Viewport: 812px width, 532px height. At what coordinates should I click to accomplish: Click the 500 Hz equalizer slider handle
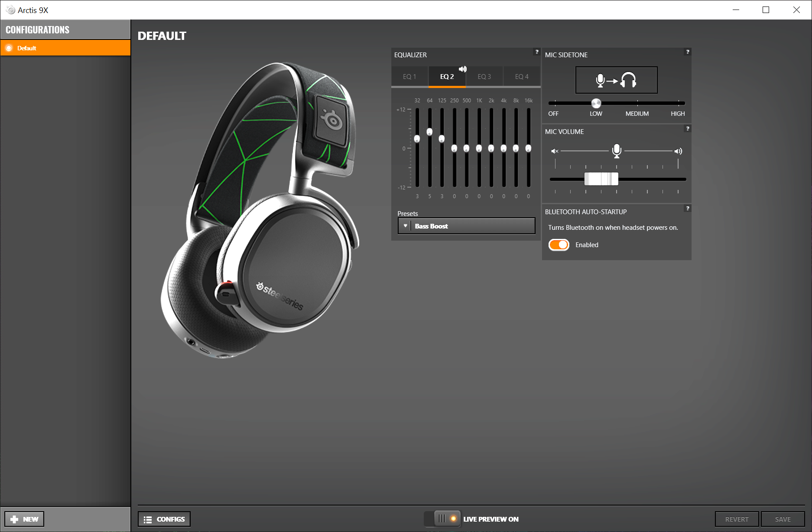(x=466, y=148)
